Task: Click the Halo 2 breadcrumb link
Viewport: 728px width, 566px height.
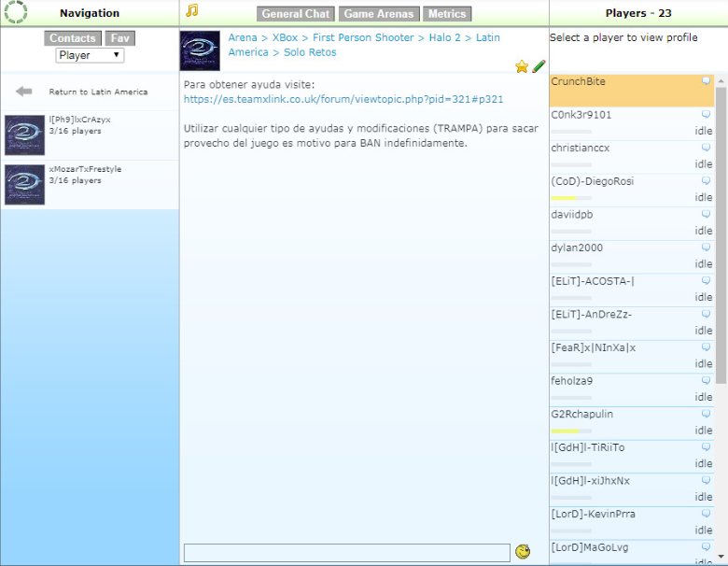Action: tap(445, 37)
